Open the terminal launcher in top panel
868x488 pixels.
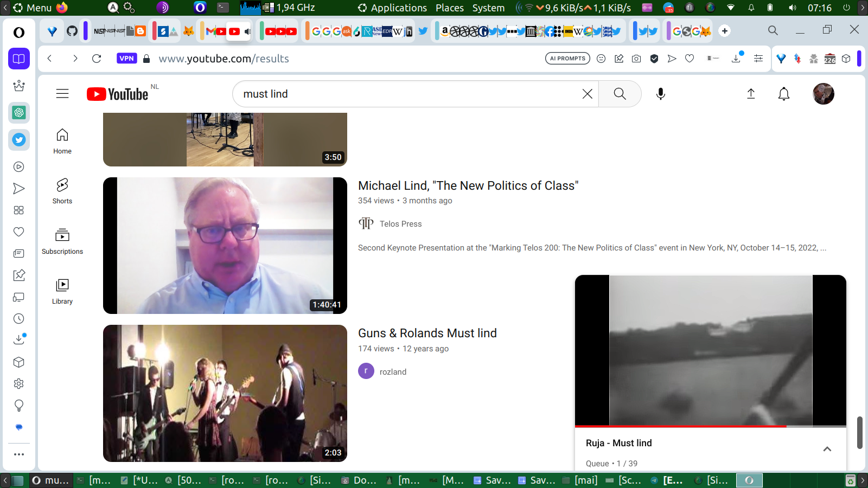tap(223, 8)
